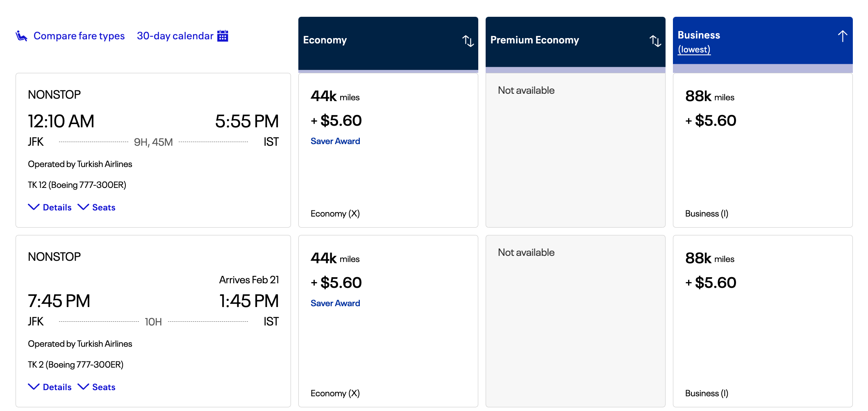
Task: Expand Seats for flight TK 2
Action: click(97, 387)
